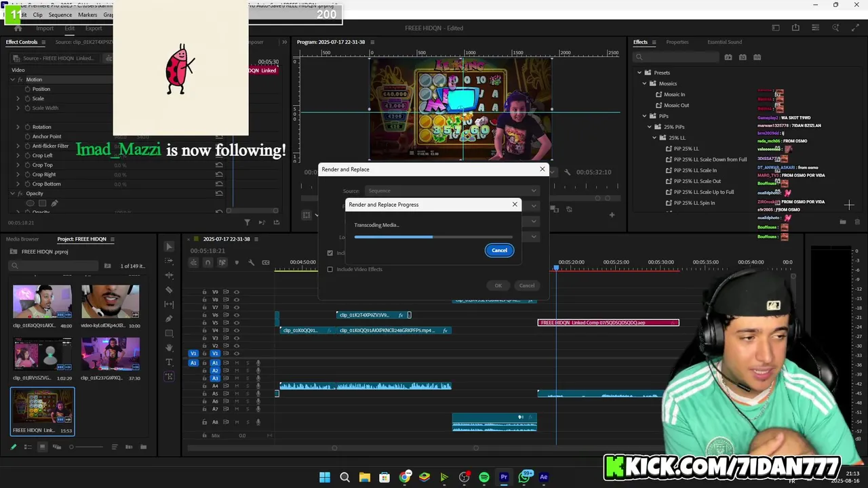Click the 32-bit Color effects filter icon
This screenshot has width=868, height=488.
coord(743,57)
